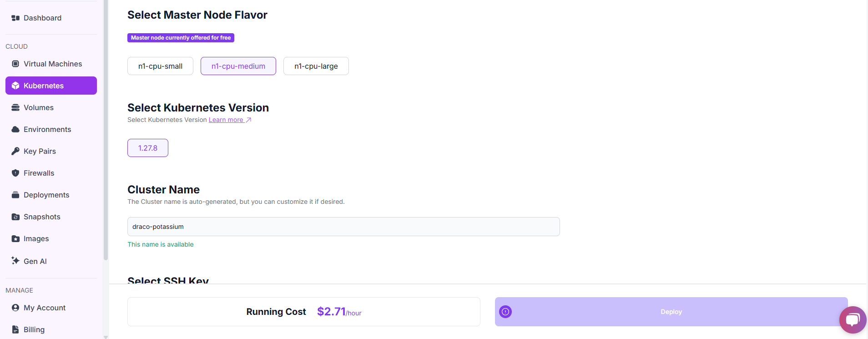Click the sidebar vertical scrollbar
This screenshot has width=868, height=339.
pos(106,132)
